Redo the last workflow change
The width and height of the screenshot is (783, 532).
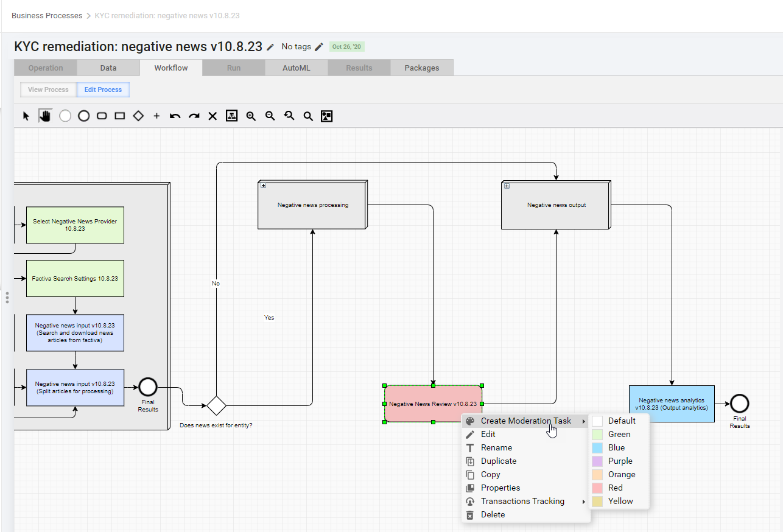tap(194, 116)
